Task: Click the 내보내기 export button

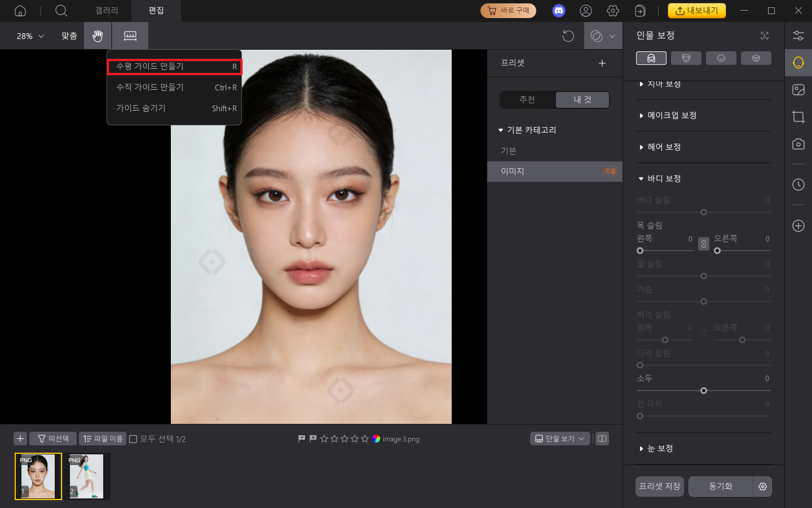Action: [696, 11]
